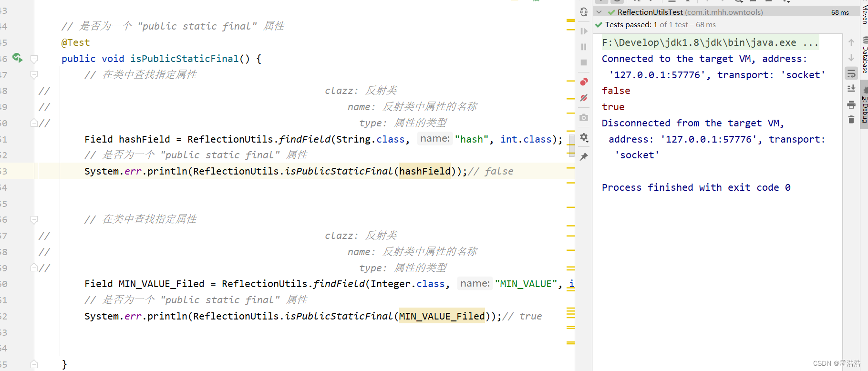Click the '// false' trailing comment
Viewport: 868px width, 371px height.
[x=491, y=171]
